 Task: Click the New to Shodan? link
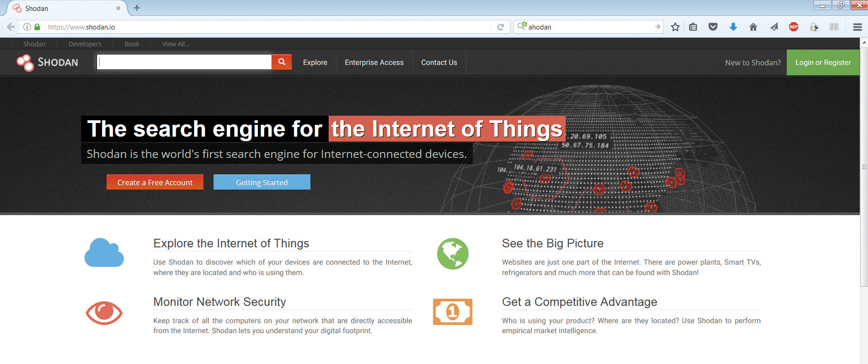coord(753,63)
